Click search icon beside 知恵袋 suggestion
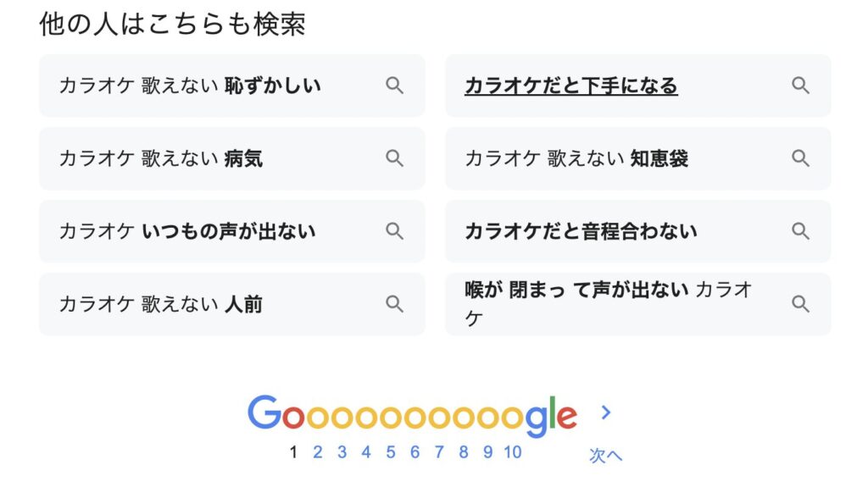 [800, 159]
